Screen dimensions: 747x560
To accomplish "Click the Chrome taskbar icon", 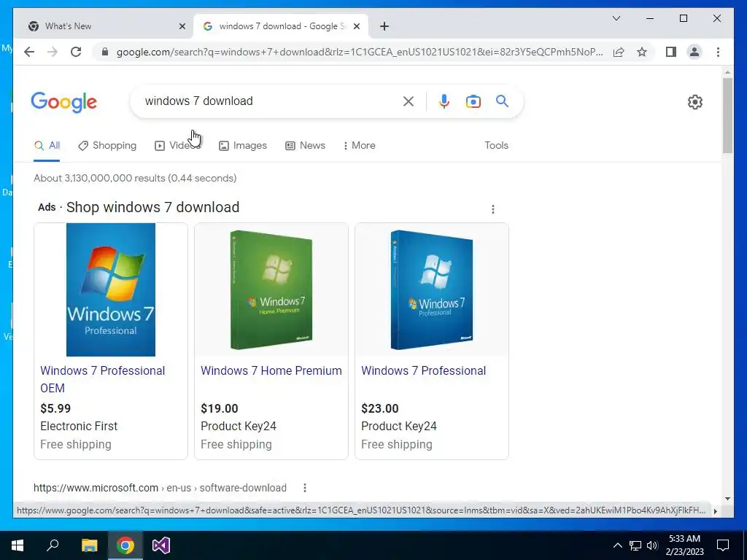I will (x=125, y=545).
